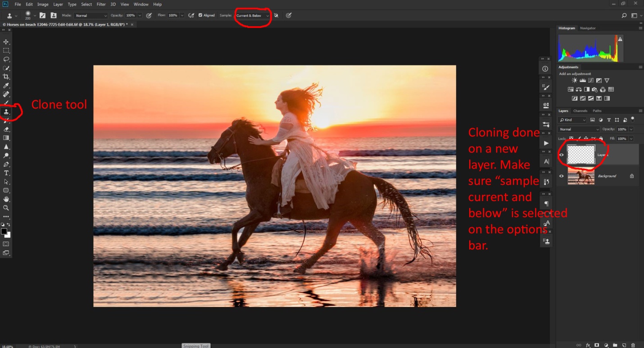This screenshot has height=348, width=644.
Task: Toggle Quick Mask mode
Action: click(x=6, y=244)
